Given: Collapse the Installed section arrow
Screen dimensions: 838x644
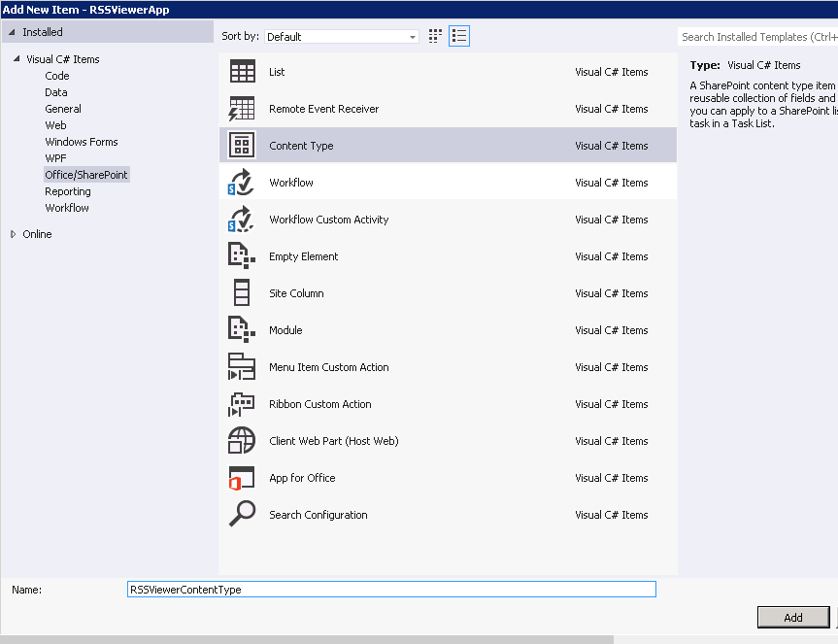Looking at the screenshot, I should [12, 32].
